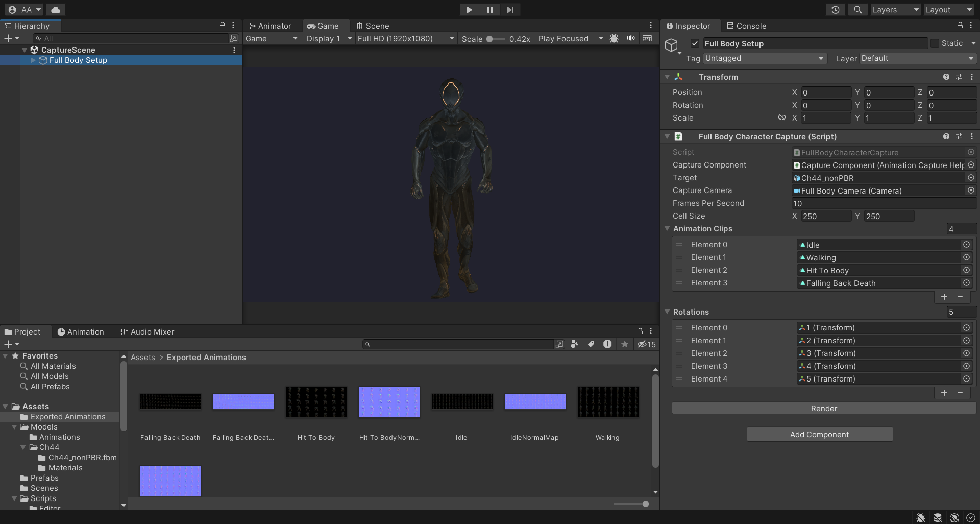Toggle the Scale constrain proportions link

point(782,117)
